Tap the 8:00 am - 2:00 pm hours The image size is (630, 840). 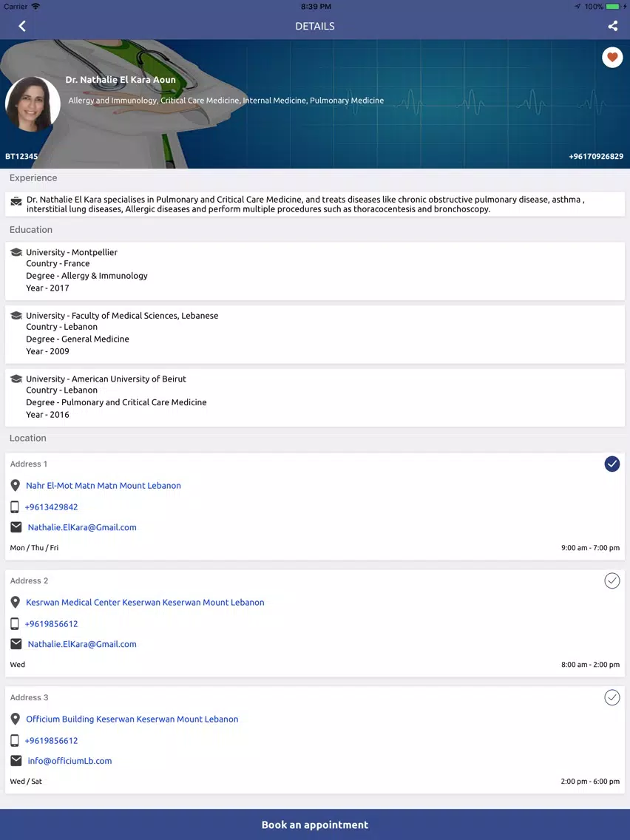click(x=590, y=664)
